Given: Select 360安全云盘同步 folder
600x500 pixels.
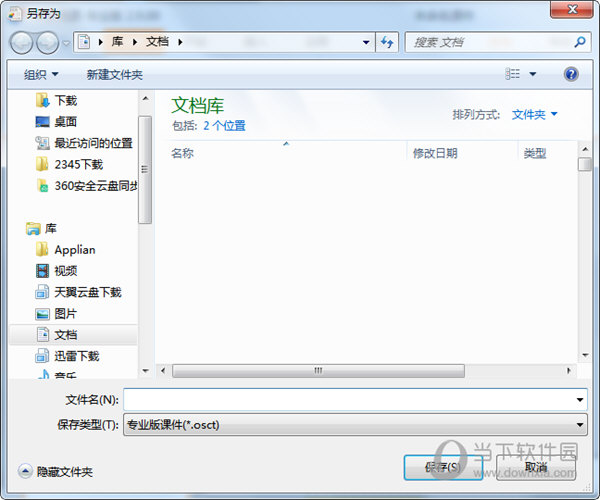Looking at the screenshot, I should tap(96, 186).
